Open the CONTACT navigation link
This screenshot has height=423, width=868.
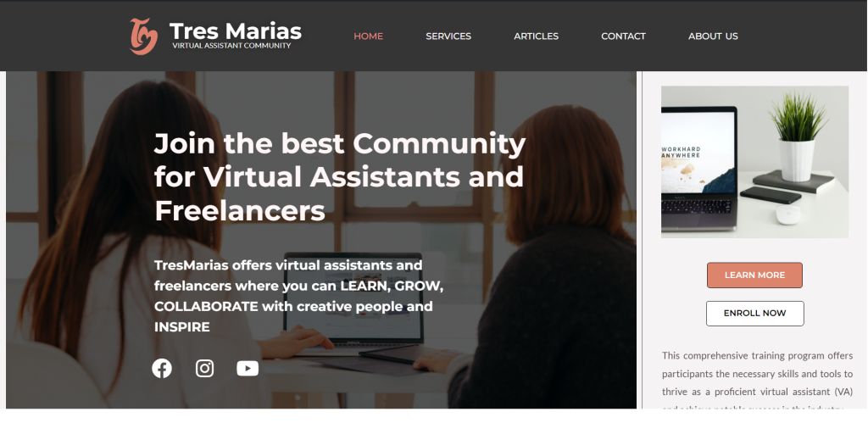[623, 36]
